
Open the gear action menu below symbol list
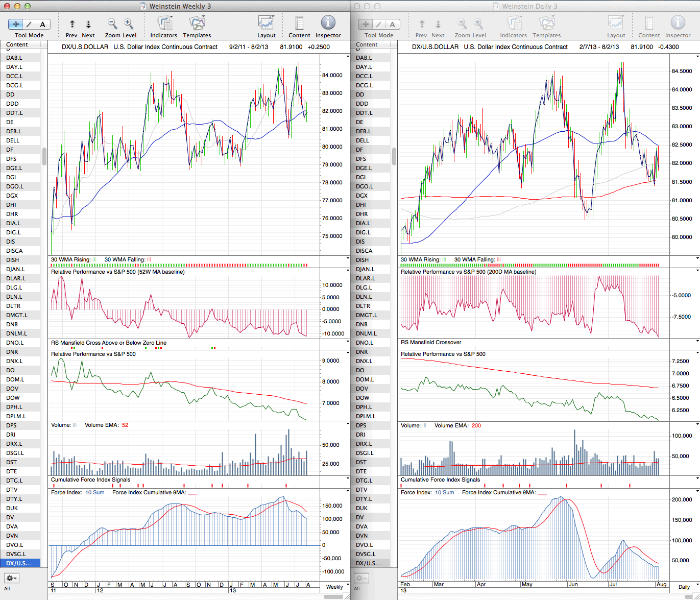[x=12, y=578]
